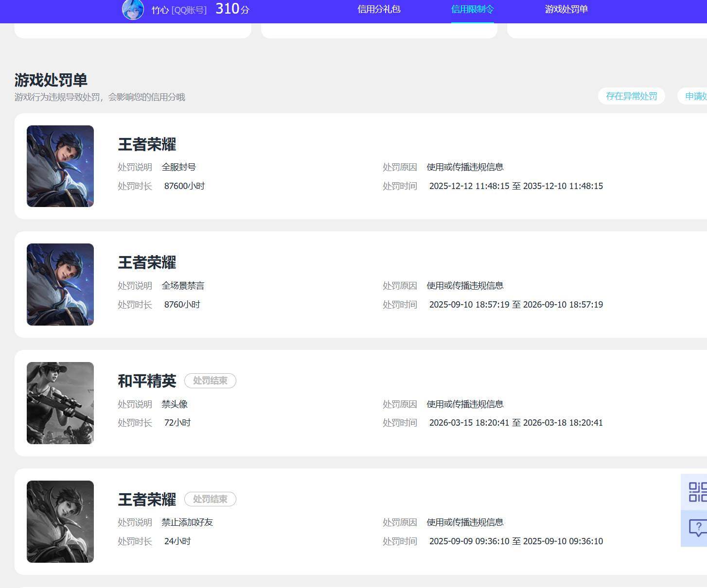Click the 游戏处罚单 section heading
The height and width of the screenshot is (588, 707).
click(51, 80)
